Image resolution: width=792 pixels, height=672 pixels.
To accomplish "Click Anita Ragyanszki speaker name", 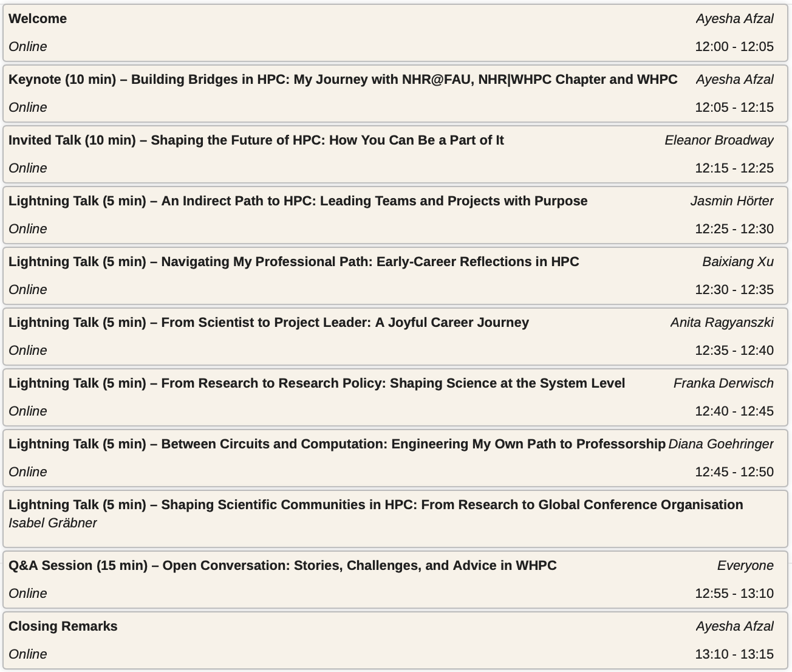I will point(722,323).
